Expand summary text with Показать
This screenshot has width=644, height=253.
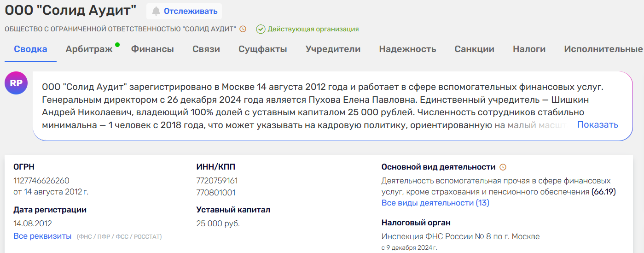point(598,125)
